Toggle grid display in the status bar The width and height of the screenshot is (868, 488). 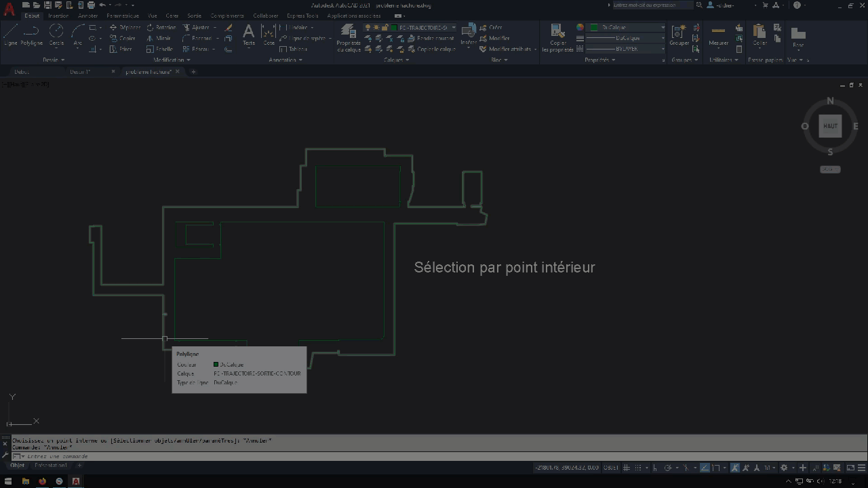626,467
